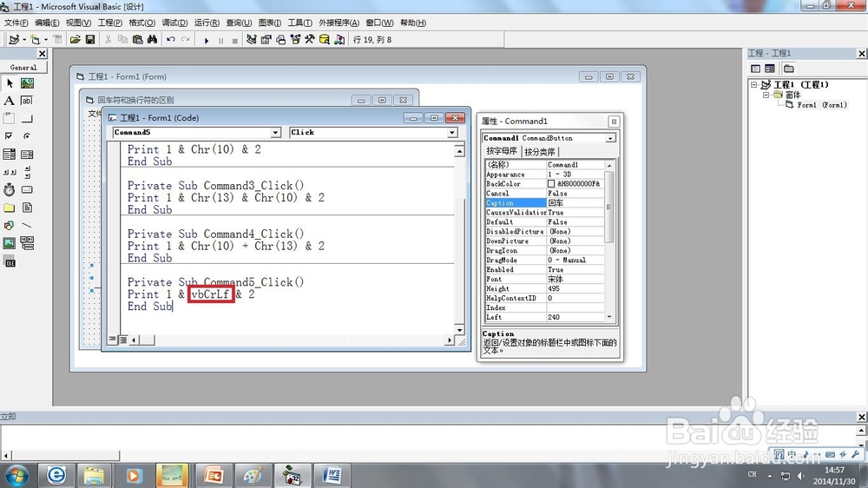This screenshot has width=868, height=488.
Task: Select the TextBox (ab|) control tool
Action: coord(27,101)
